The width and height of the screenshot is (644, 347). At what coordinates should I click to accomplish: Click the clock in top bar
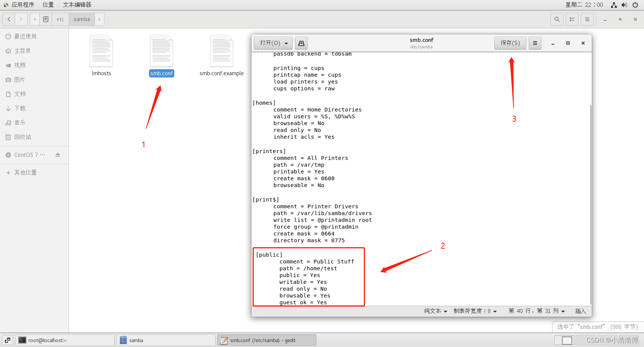point(584,5)
